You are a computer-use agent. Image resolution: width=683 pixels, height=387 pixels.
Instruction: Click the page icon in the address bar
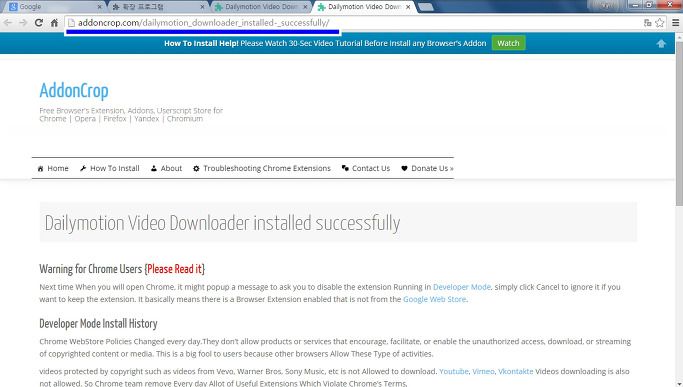point(71,23)
